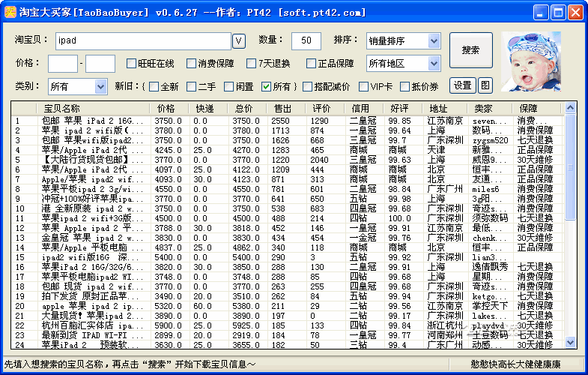Sort by the 信用 column header

(364, 109)
